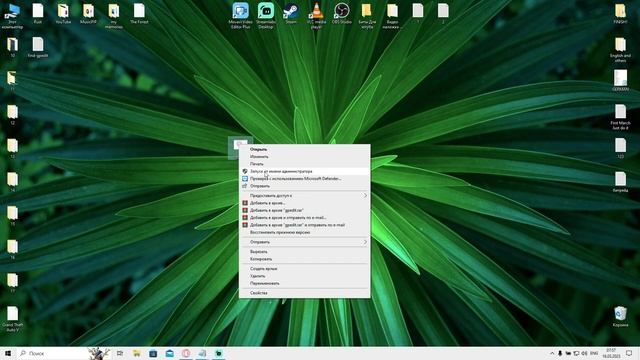This screenshot has width=640, height=360.
Task: Select the file named 123
Action: [620, 148]
